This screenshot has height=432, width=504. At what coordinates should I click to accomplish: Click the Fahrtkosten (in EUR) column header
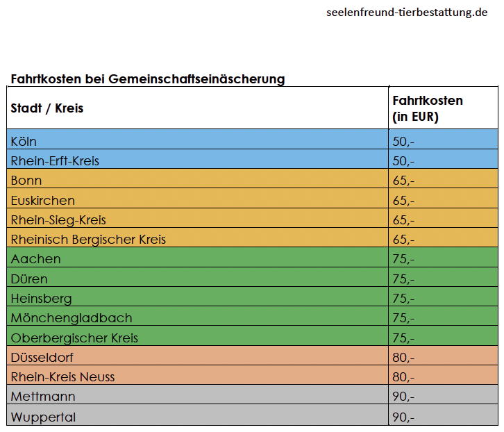(x=428, y=108)
